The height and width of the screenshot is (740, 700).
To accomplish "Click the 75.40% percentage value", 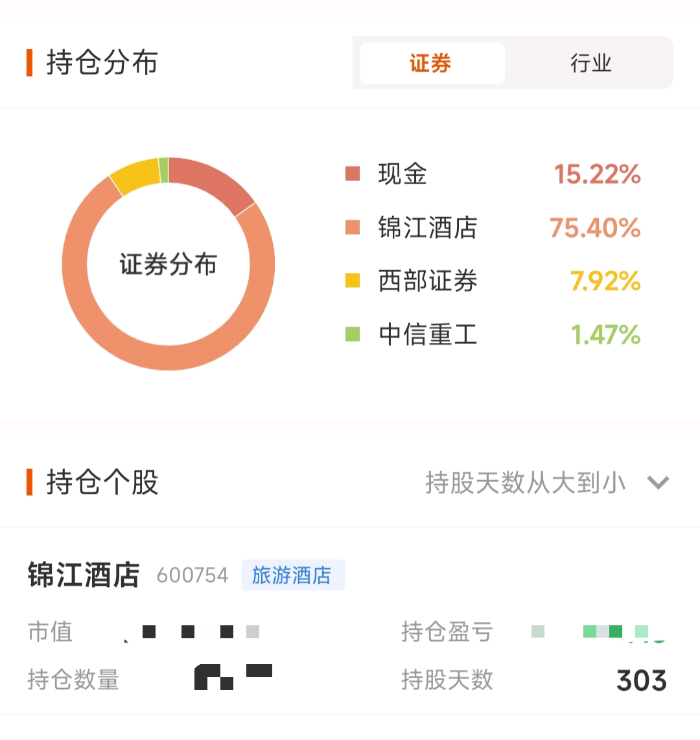I will pos(595,227).
